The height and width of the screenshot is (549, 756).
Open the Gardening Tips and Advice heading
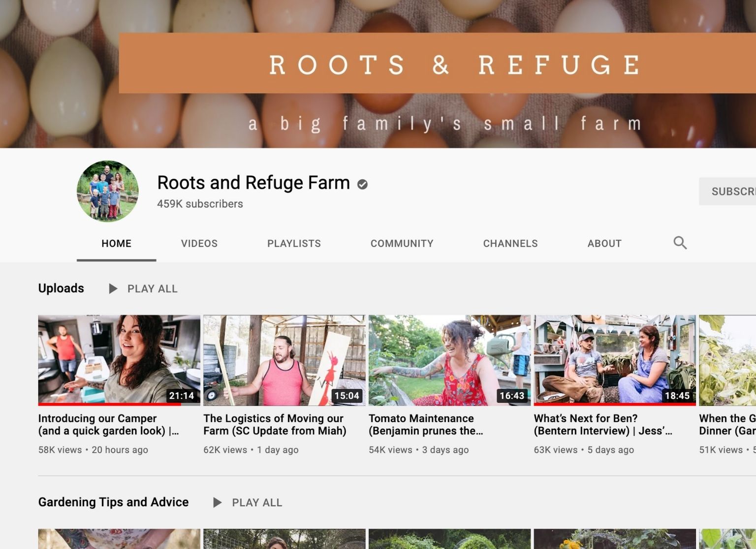(x=113, y=502)
